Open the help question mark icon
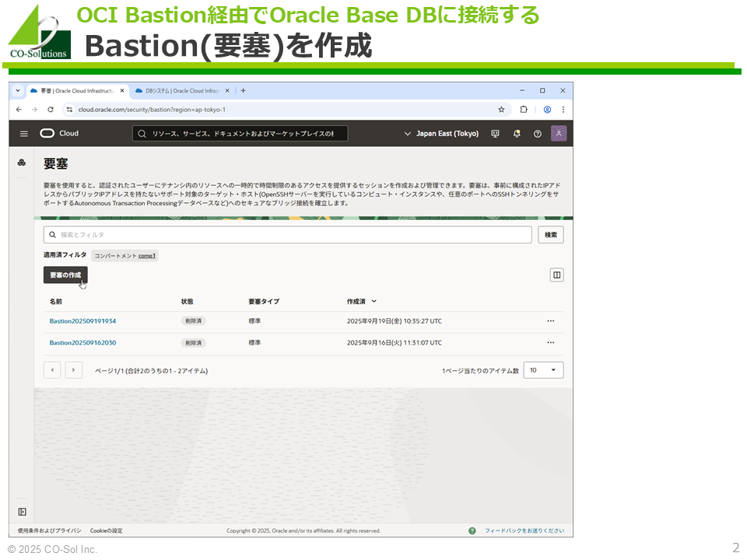The height and width of the screenshot is (560, 747). [538, 134]
